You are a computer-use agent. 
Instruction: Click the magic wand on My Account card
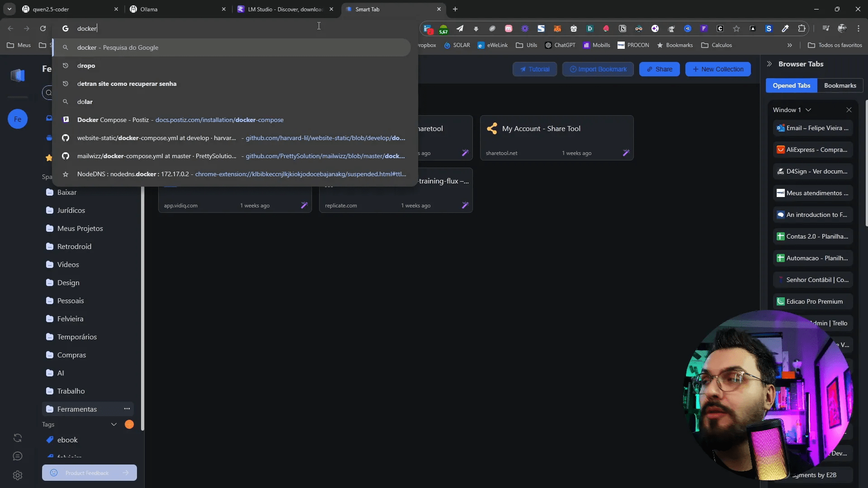[x=626, y=153]
